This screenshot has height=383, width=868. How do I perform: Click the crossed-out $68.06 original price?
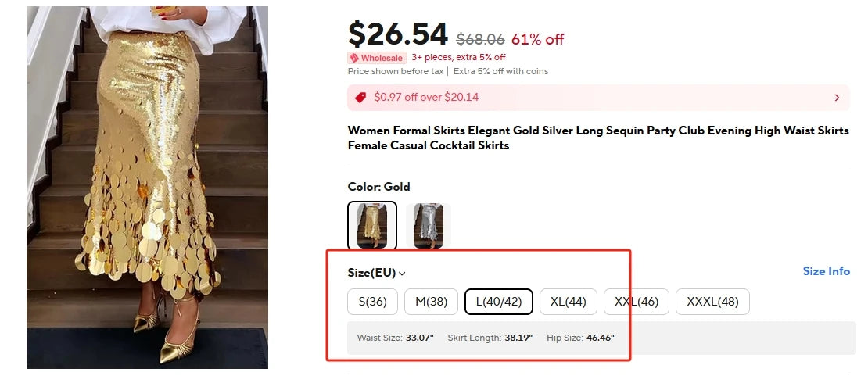click(x=480, y=39)
